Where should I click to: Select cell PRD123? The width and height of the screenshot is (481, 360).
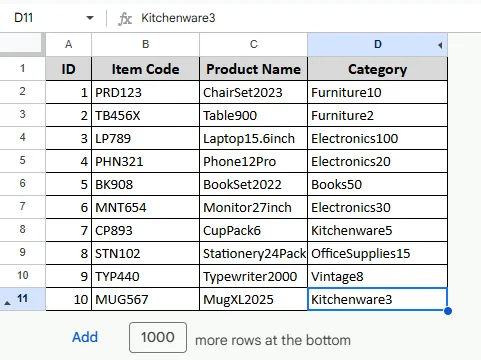pyautogui.click(x=146, y=92)
